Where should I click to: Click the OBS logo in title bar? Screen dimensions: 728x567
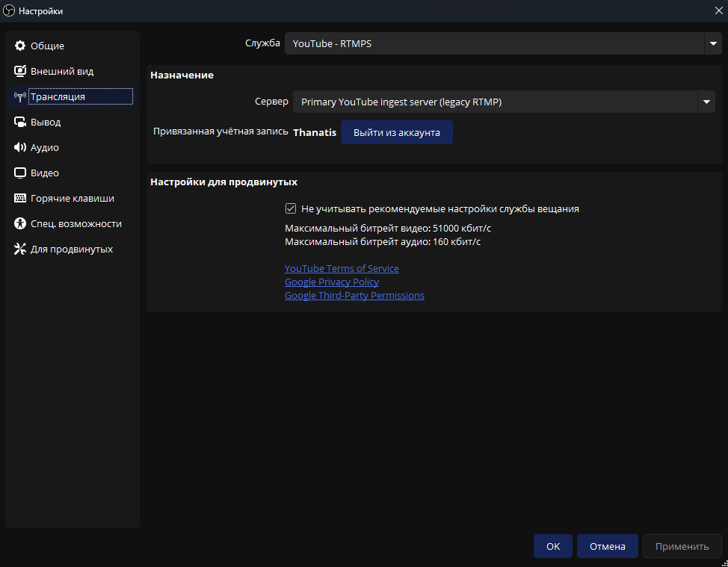pyautogui.click(x=9, y=10)
